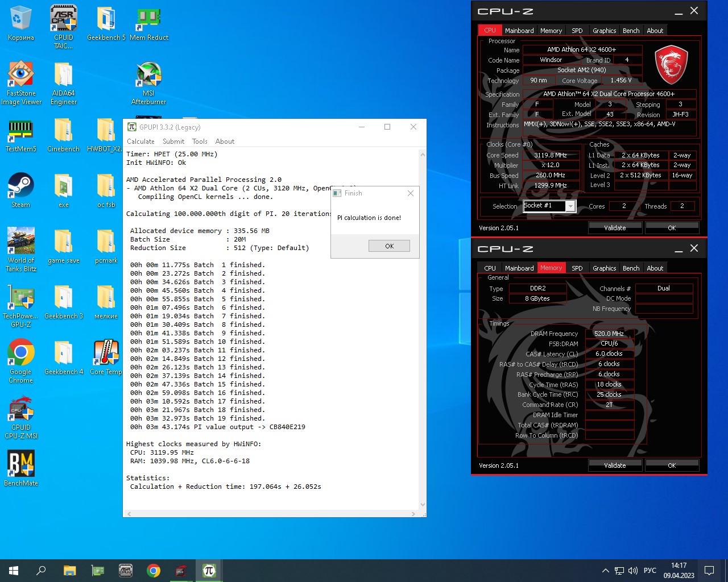Open GPUPI Submit menu
Image resolution: width=728 pixels, height=582 pixels.
tap(173, 142)
